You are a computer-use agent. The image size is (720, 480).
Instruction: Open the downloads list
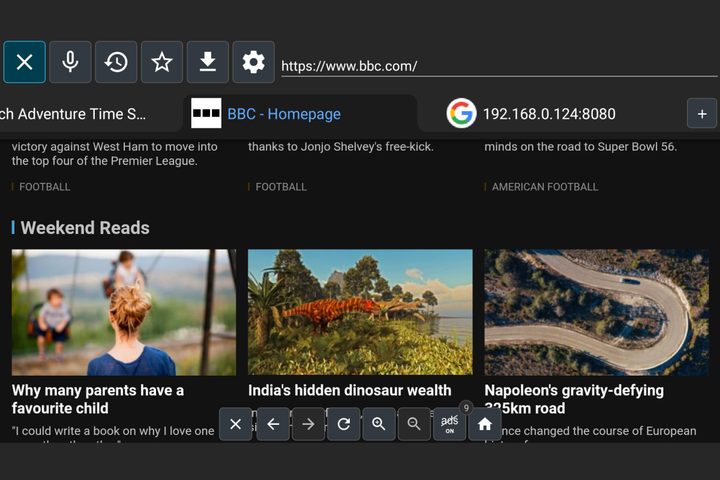pos(208,62)
